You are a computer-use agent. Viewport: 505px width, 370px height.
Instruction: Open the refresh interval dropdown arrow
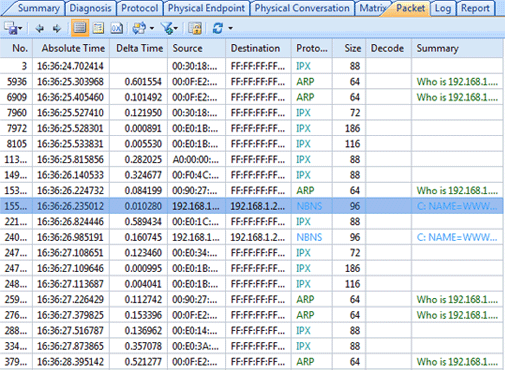coord(230,28)
